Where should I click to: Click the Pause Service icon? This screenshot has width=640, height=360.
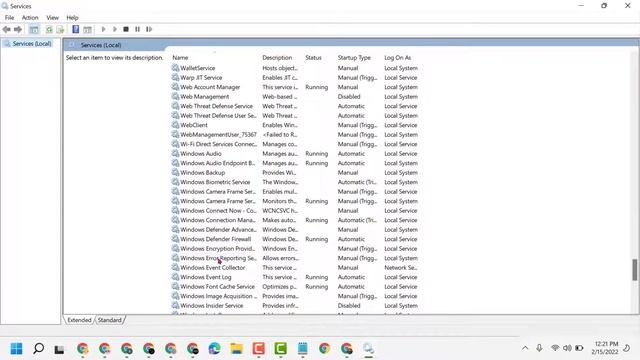[x=138, y=29]
